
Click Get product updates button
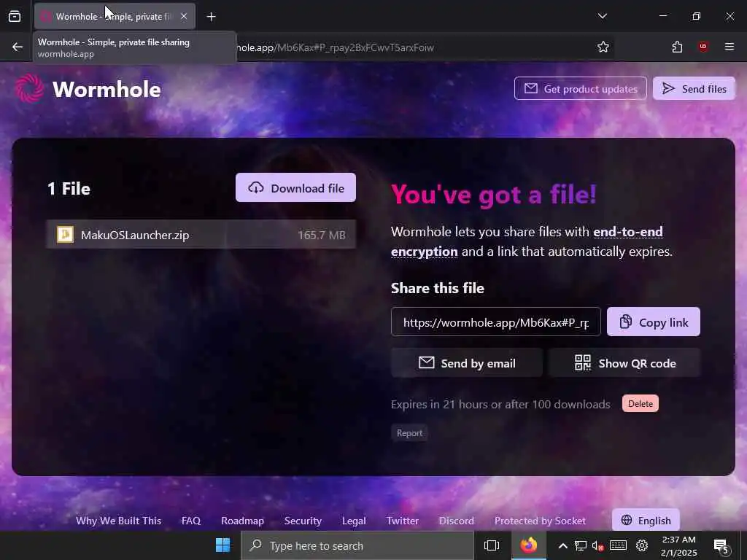click(580, 88)
